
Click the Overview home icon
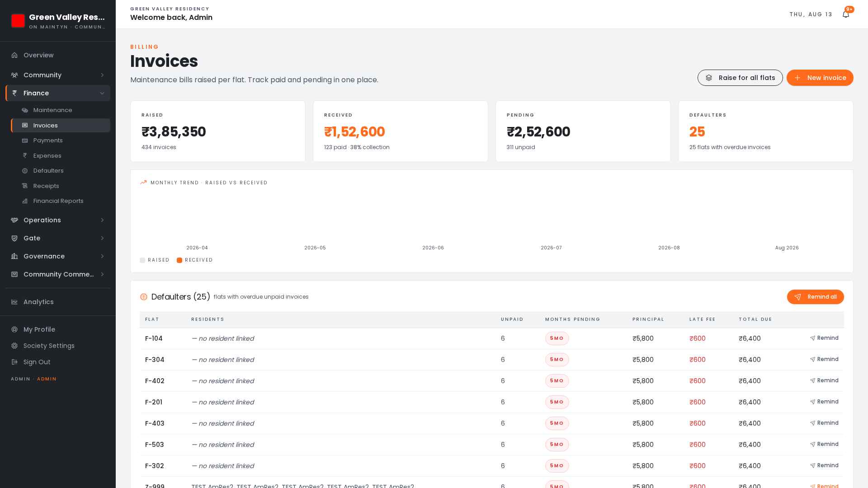(14, 55)
